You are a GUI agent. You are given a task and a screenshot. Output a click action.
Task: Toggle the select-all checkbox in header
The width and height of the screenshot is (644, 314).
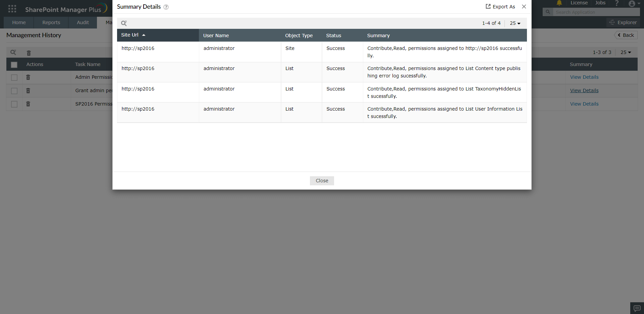click(x=14, y=65)
